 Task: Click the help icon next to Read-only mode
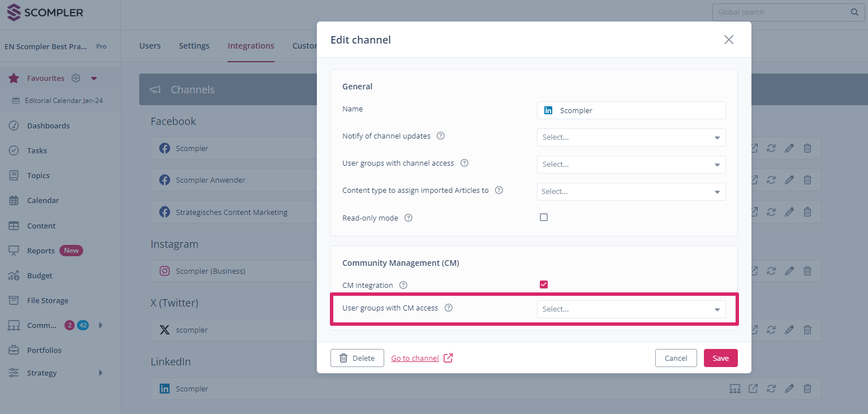pyautogui.click(x=409, y=218)
